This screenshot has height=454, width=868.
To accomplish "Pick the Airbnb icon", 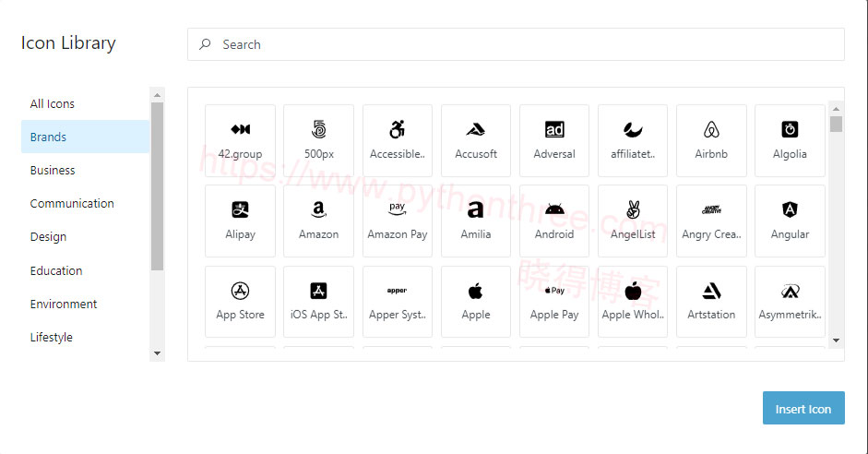I will click(711, 140).
